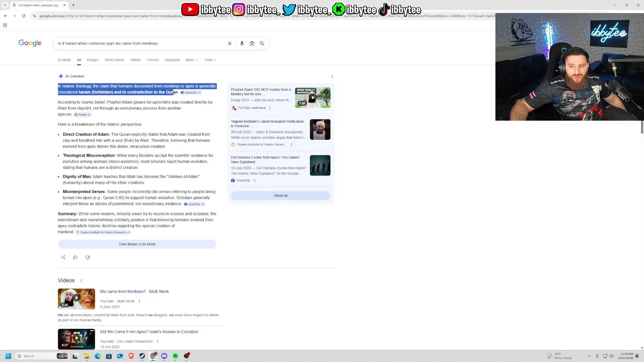The height and width of the screenshot is (362, 644).
Task: Open OBS-style recorder icon on taskbar
Action: 187,356
